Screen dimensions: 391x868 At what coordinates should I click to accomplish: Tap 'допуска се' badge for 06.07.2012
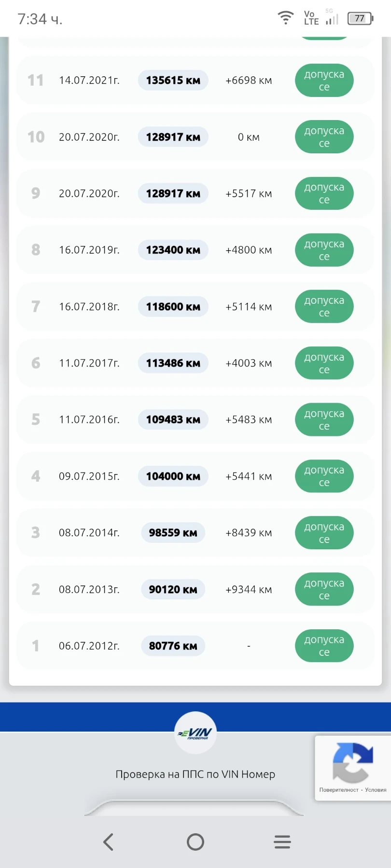[x=324, y=646]
